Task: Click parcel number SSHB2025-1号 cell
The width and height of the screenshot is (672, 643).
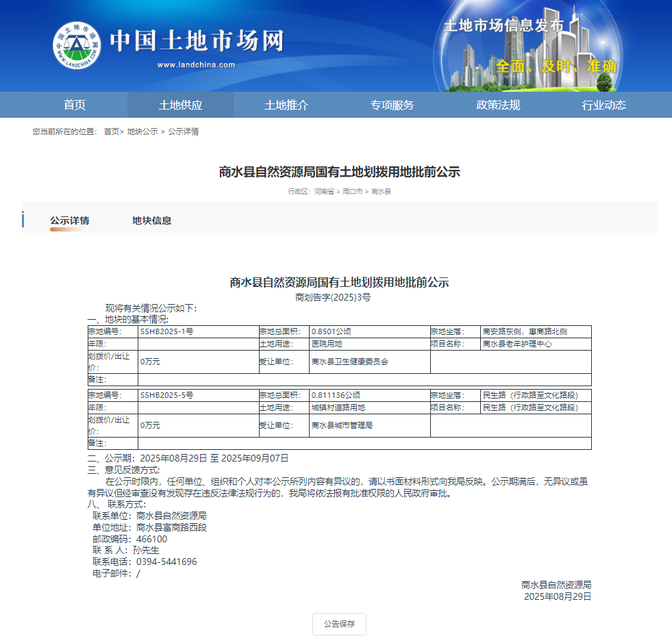Action: (166, 331)
